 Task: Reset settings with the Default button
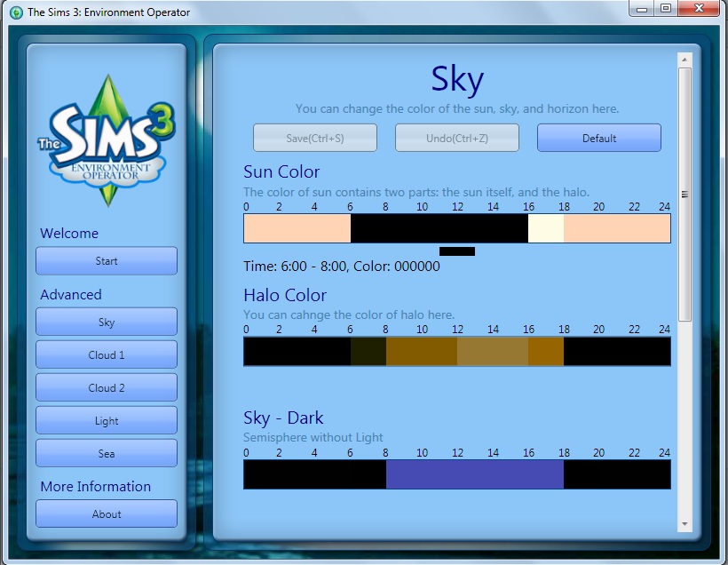click(x=599, y=138)
